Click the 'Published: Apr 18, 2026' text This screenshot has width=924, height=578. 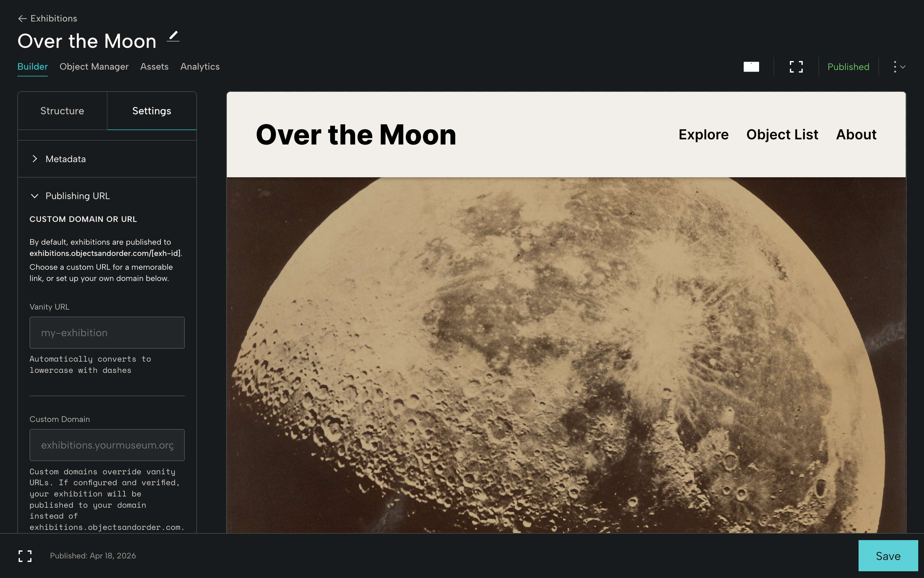[93, 556]
